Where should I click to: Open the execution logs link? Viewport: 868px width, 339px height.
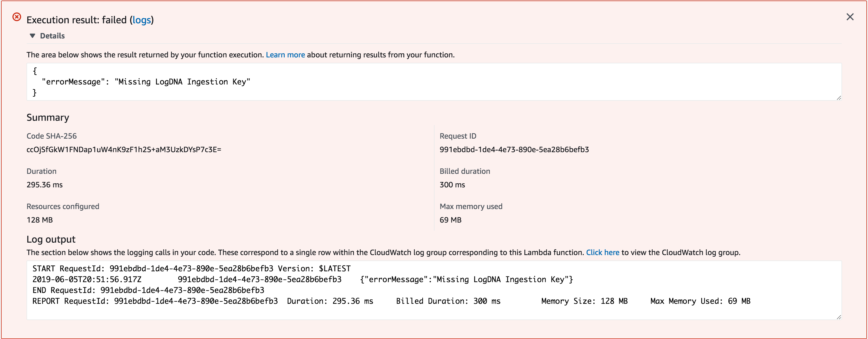coord(142,20)
